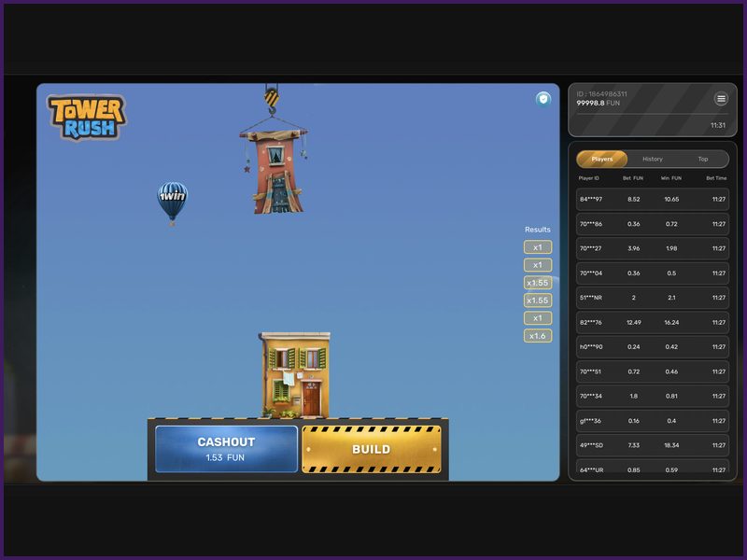This screenshot has width=747, height=560.
Task: Click the topmost x1 result chip
Action: [x=536, y=247]
